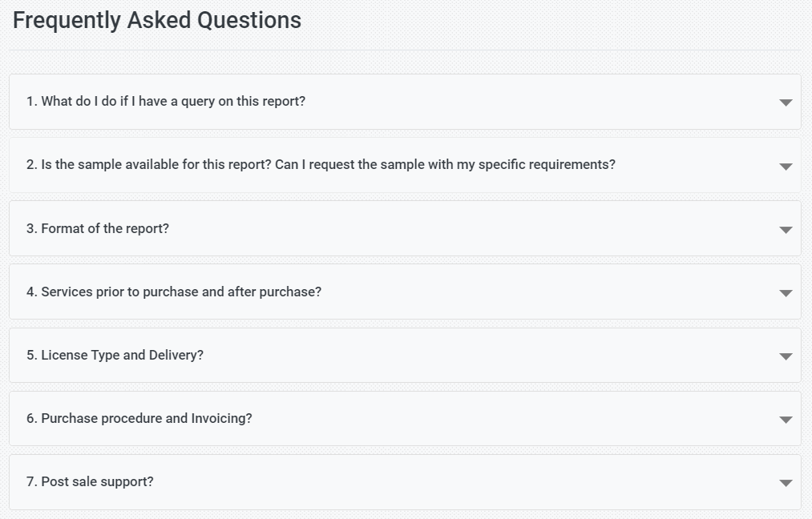
Task: Open question 1 about a query on this report
Action: click(x=166, y=102)
